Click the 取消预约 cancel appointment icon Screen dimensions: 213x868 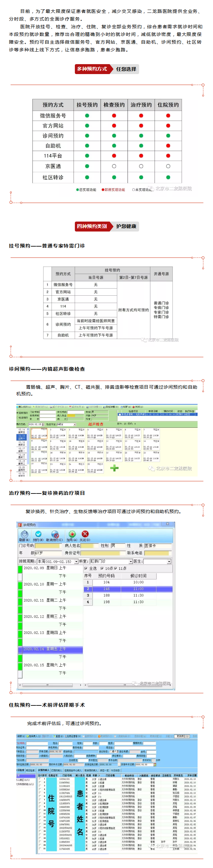(x=54, y=535)
